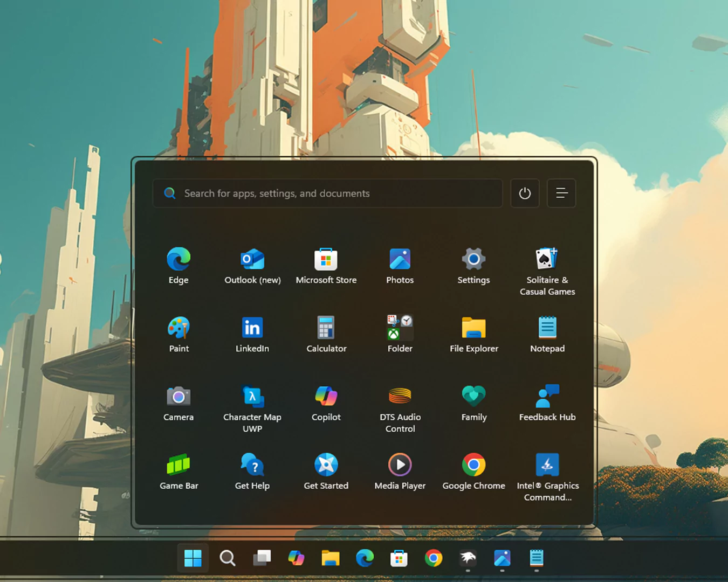Open Settings from the Start menu
Image resolution: width=728 pixels, height=582 pixels.
point(473,266)
